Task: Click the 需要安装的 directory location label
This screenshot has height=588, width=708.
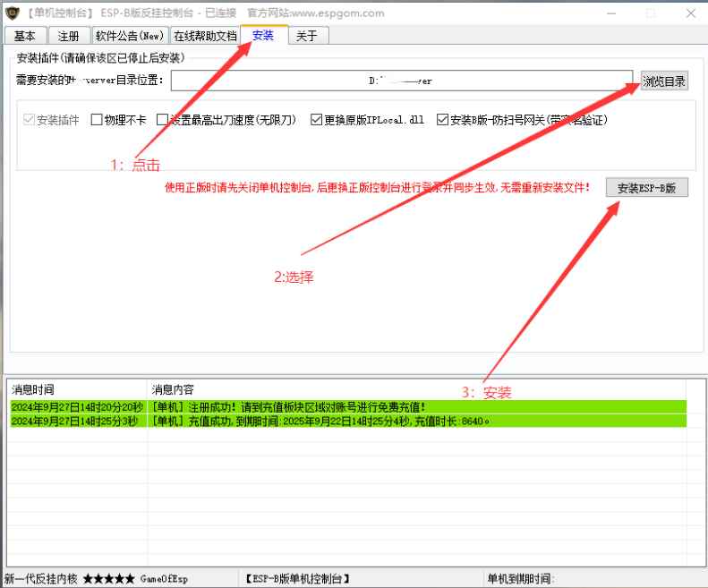Action: pyautogui.click(x=90, y=81)
